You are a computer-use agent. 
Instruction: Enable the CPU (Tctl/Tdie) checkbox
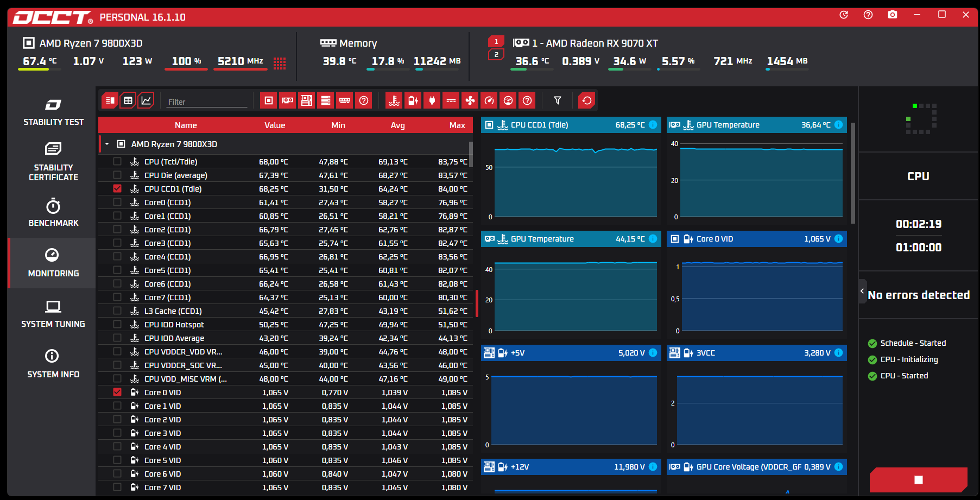[117, 161]
